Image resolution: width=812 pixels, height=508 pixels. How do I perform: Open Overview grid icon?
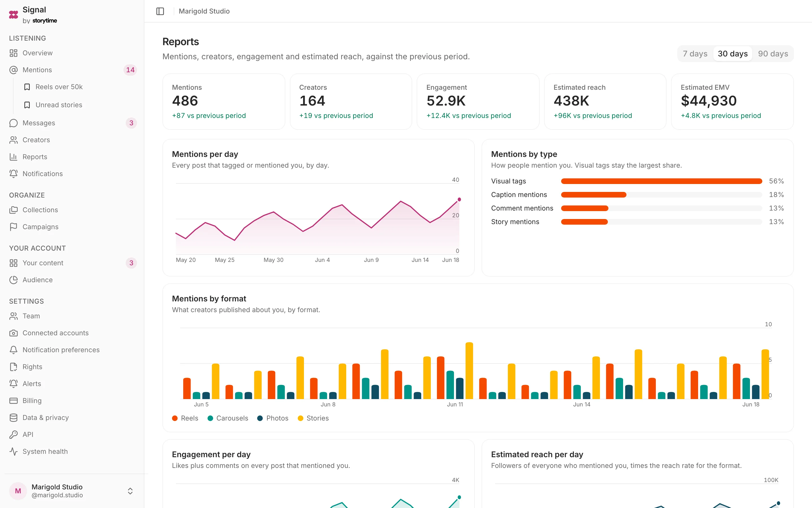(x=14, y=53)
